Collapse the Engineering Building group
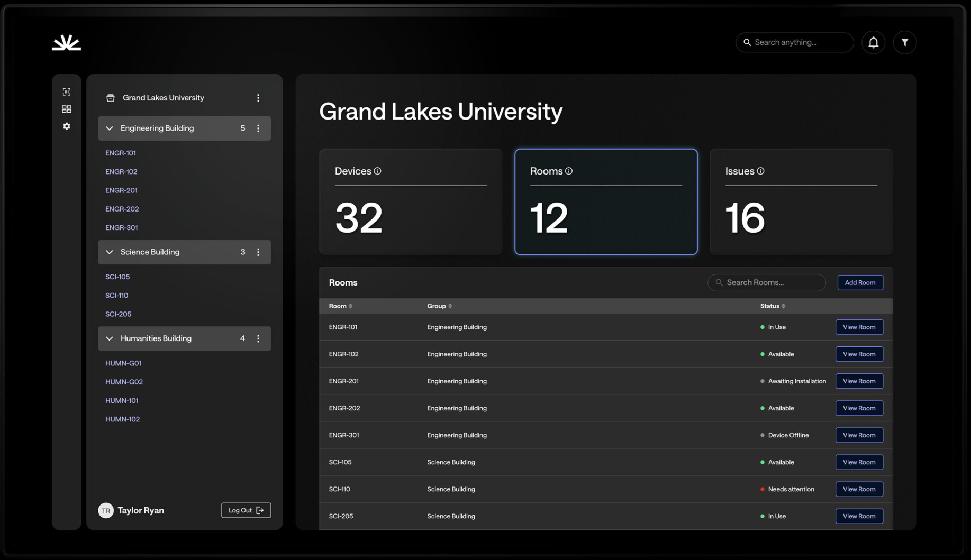This screenshot has height=560, width=971. [x=110, y=128]
